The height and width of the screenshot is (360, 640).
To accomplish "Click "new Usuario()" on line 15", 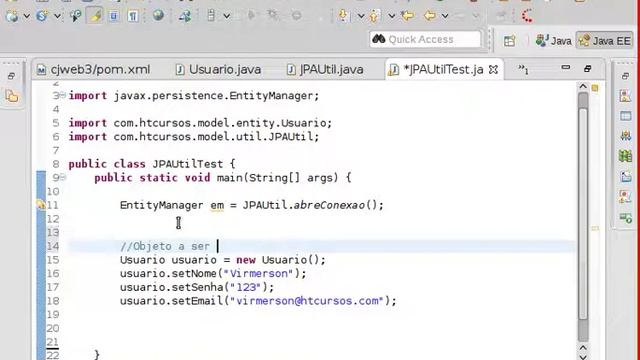I will (278, 260).
